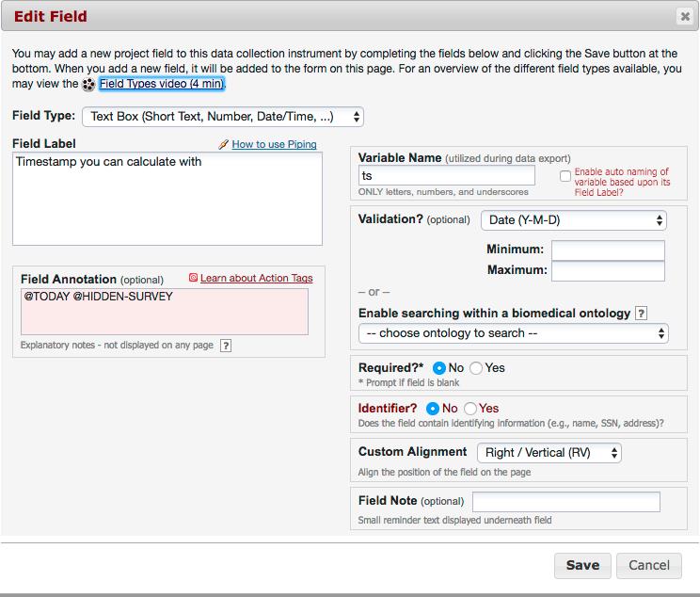
Task: Click the Save button
Action: [x=582, y=565]
